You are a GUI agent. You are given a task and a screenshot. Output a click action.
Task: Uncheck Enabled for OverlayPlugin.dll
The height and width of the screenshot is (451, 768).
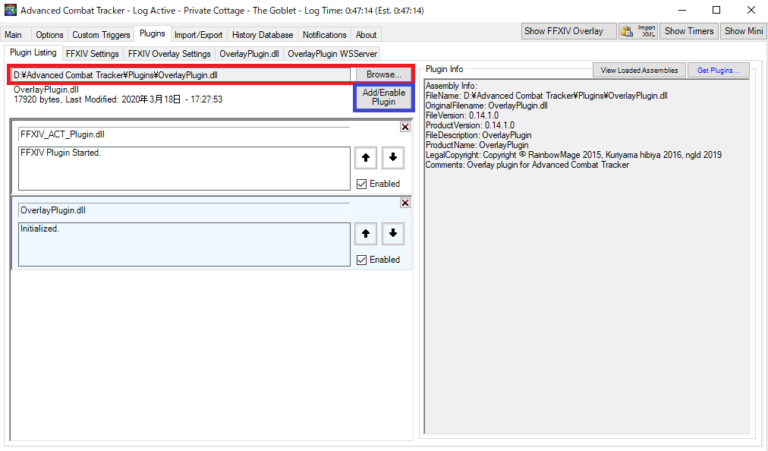pyautogui.click(x=362, y=260)
